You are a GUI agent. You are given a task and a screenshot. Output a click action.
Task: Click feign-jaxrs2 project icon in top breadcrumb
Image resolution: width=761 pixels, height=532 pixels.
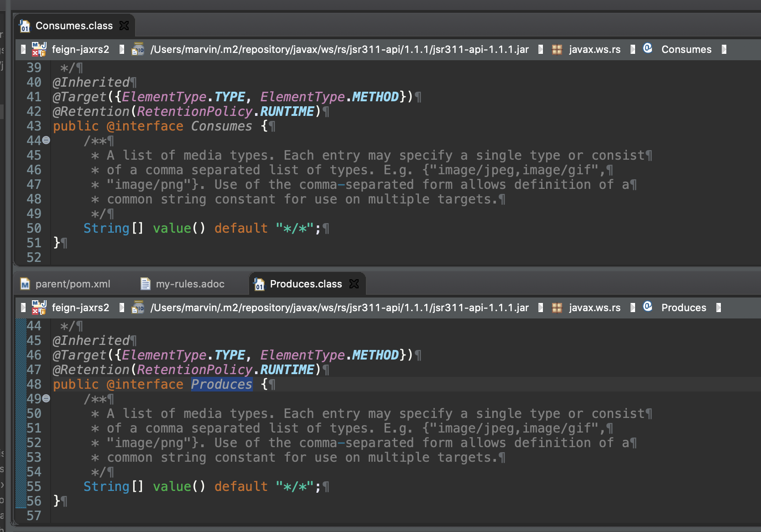coord(39,49)
